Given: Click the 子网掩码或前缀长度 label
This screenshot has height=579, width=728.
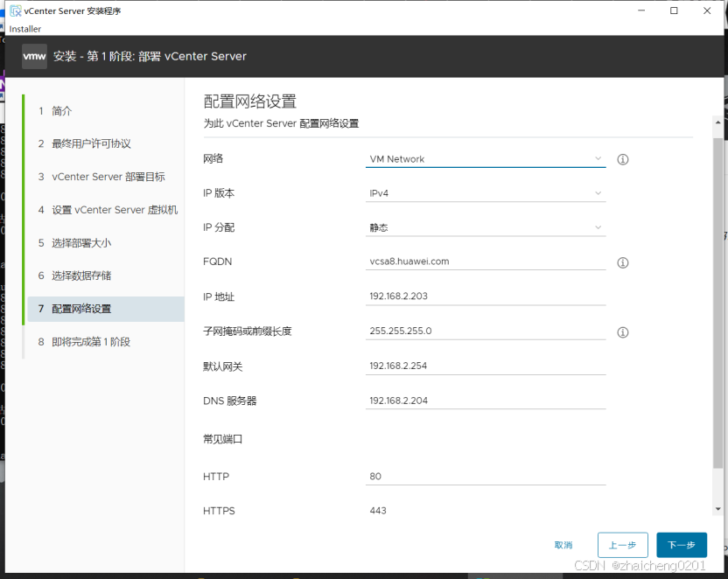Looking at the screenshot, I should point(248,331).
